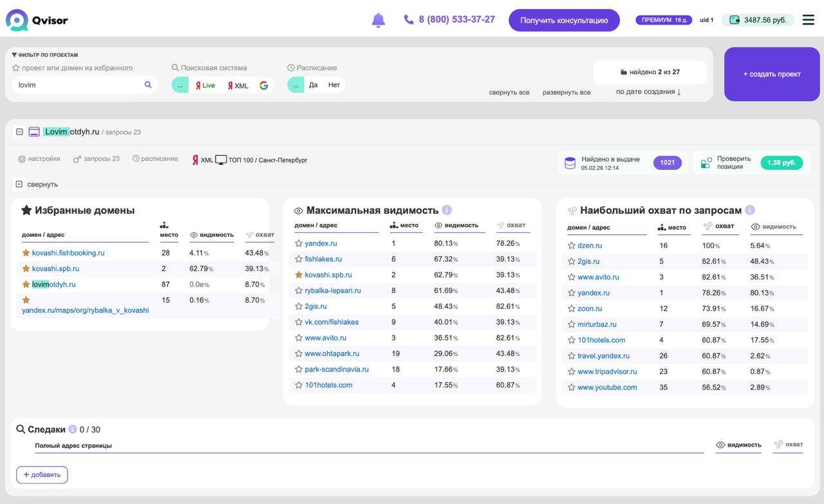Collapse the Lovimotdyh.ru project box
Viewport: 824px width, 504px height.
(19, 132)
